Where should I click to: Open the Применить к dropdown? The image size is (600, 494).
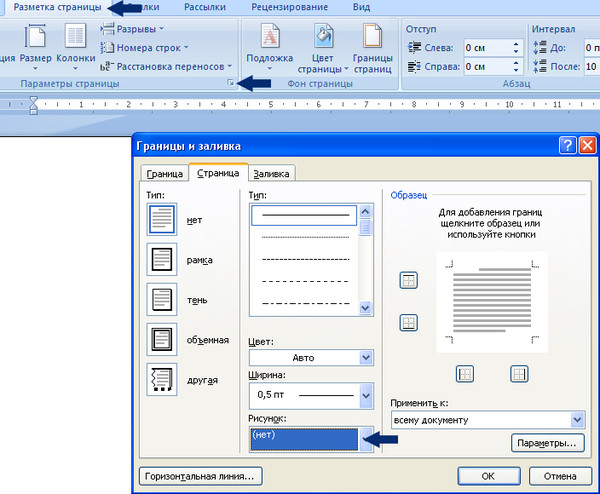[576, 419]
